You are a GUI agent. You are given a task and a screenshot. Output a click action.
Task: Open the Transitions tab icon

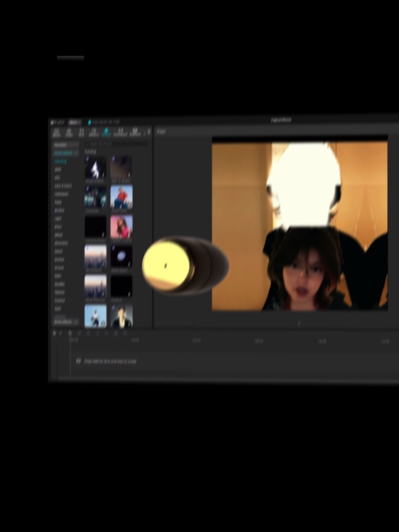coord(120,132)
